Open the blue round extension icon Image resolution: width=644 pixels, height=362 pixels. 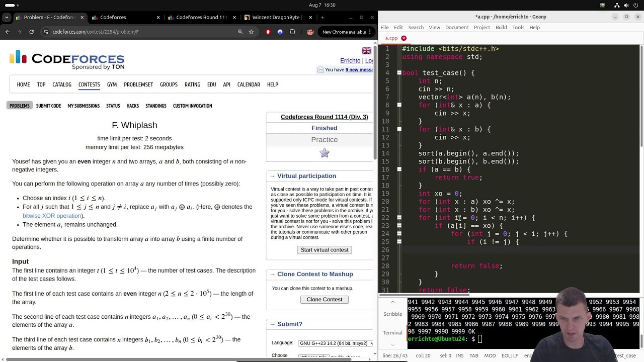click(280, 32)
